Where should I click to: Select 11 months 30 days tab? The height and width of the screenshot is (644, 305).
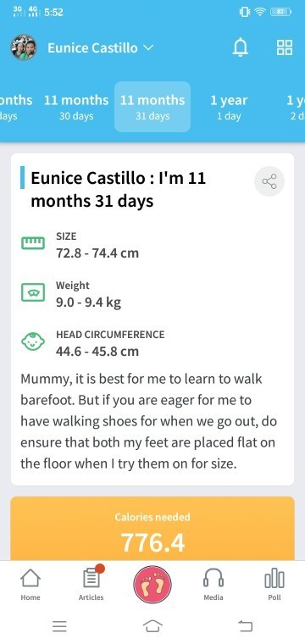76,108
